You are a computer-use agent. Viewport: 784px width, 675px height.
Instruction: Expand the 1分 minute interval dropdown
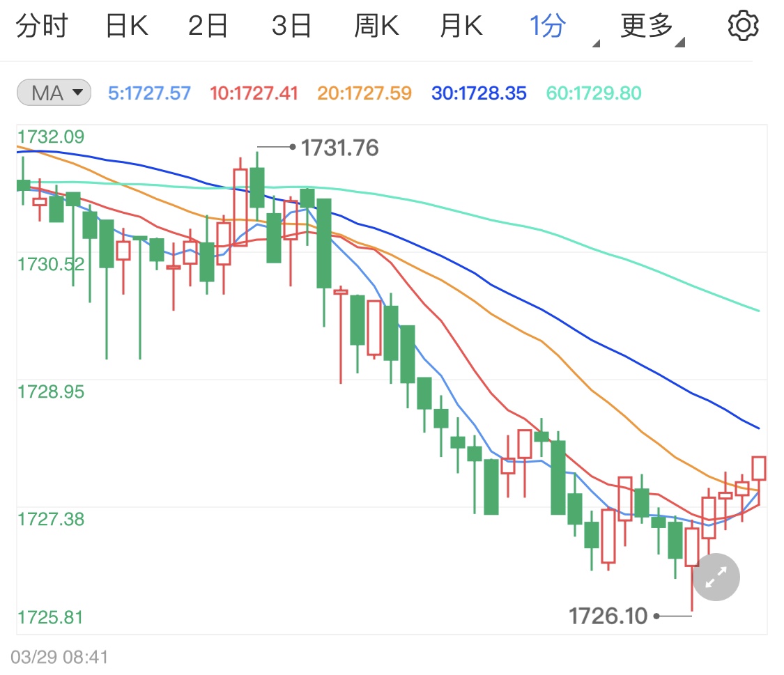[x=564, y=27]
